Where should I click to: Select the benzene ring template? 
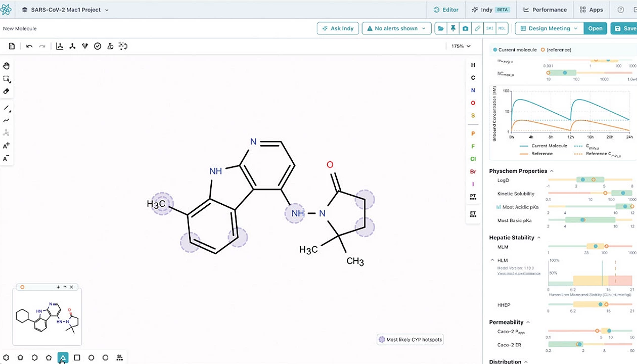(6, 357)
